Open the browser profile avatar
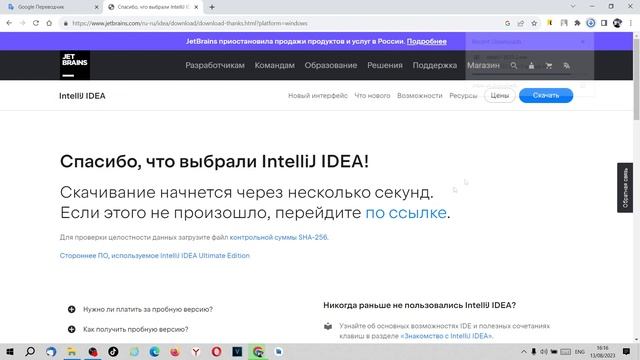Viewport: 640px width, 360px height. pyautogui.click(x=617, y=23)
